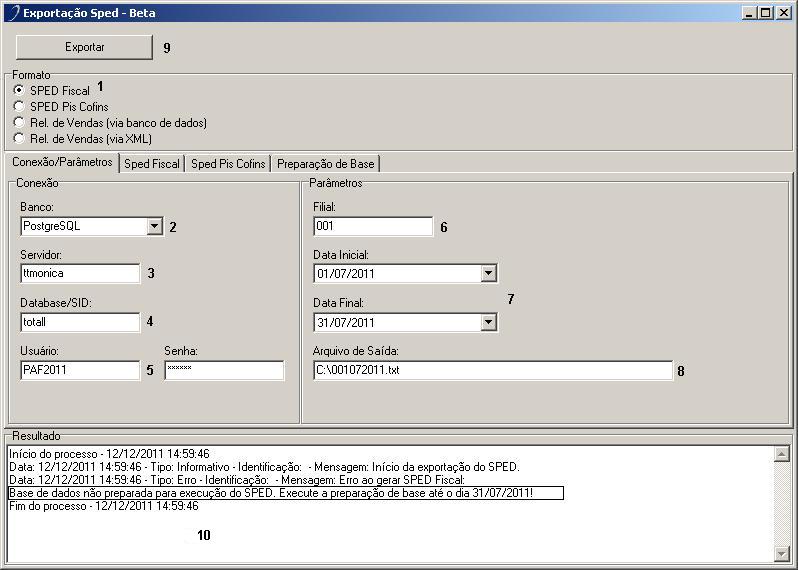Open the Sped Pis Cofins tab
The height and width of the screenshot is (570, 798).
click(x=228, y=164)
